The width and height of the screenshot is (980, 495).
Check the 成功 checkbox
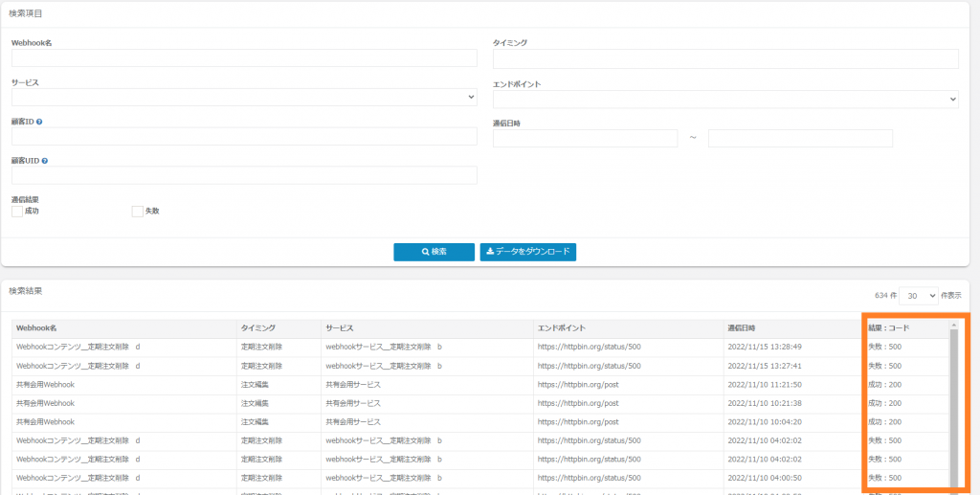[x=17, y=211]
